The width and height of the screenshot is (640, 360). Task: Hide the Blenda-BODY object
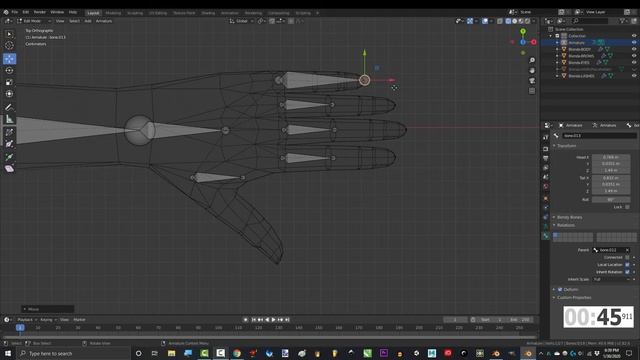coord(634,49)
